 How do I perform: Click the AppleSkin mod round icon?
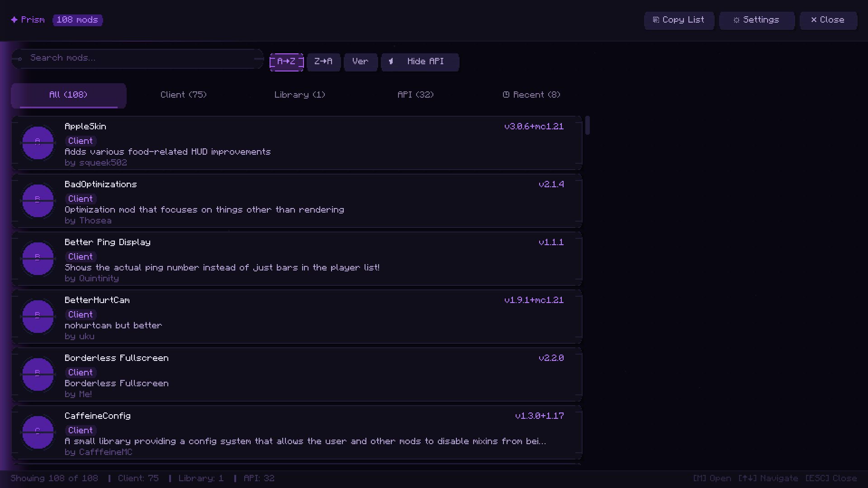pyautogui.click(x=38, y=143)
